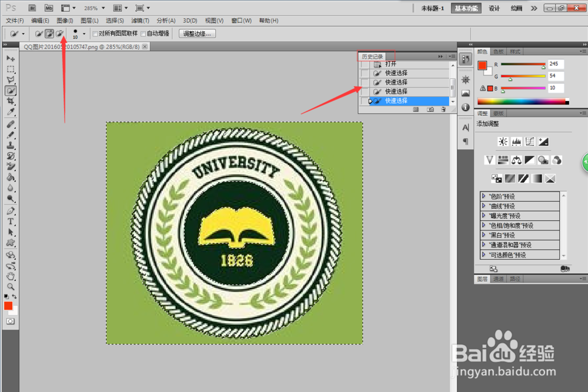Switch to the 通道 tab
The image size is (588, 392).
click(499, 279)
